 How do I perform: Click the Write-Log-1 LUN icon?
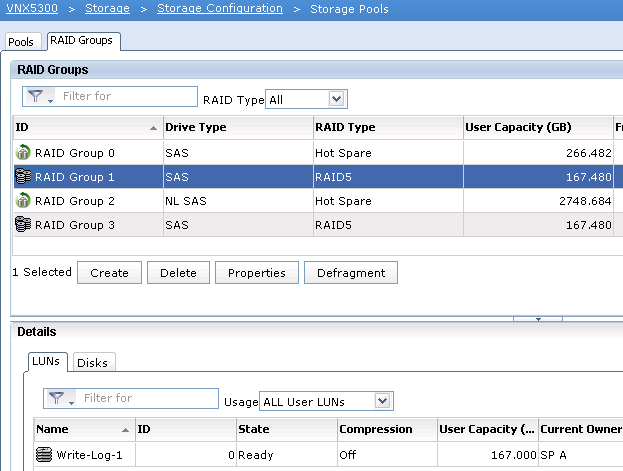pos(44,454)
